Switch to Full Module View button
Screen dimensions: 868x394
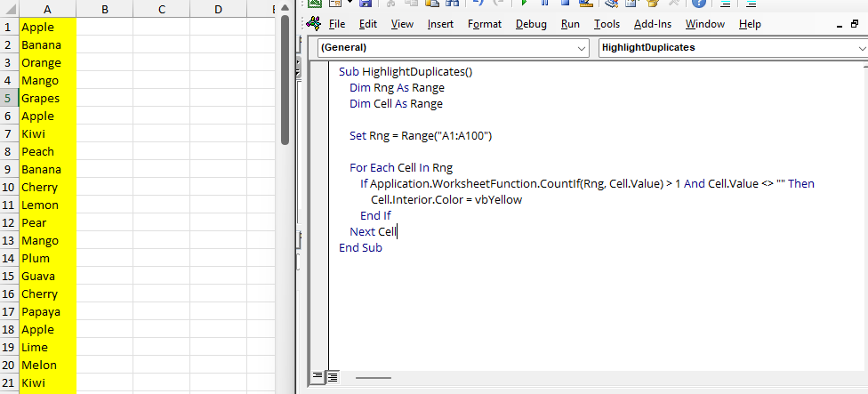332,377
